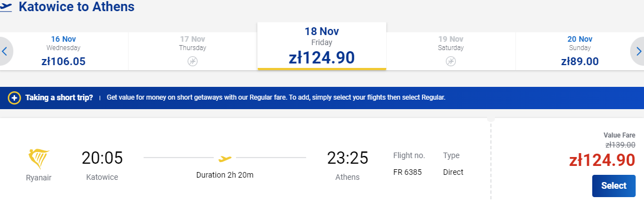Screen dimensions: 644x201
Task: Select the 16 Nov Wednesday date tab
Action: (64, 51)
